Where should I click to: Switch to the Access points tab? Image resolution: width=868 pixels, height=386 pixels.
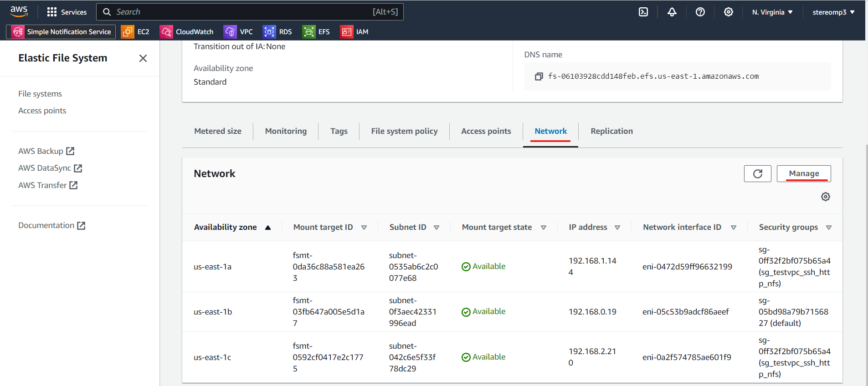[x=486, y=131]
